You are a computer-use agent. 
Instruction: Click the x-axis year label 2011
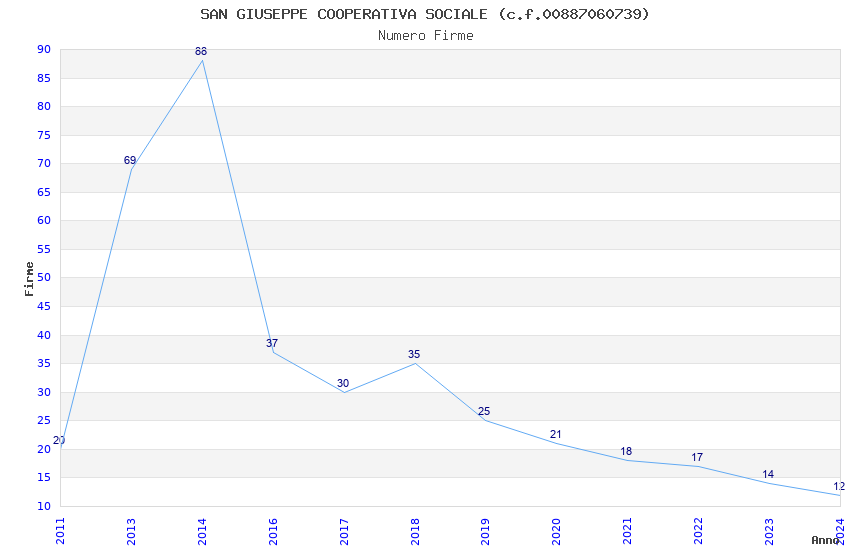point(60,531)
